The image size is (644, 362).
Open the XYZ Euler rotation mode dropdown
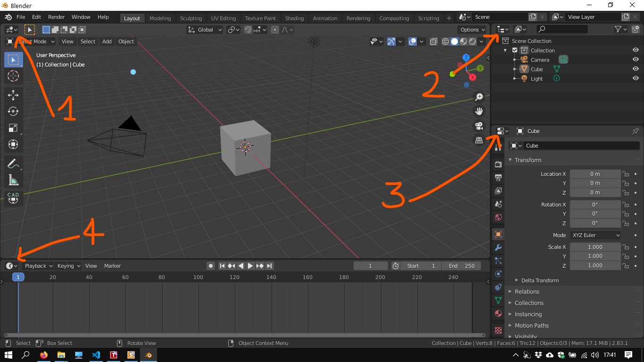(x=595, y=235)
